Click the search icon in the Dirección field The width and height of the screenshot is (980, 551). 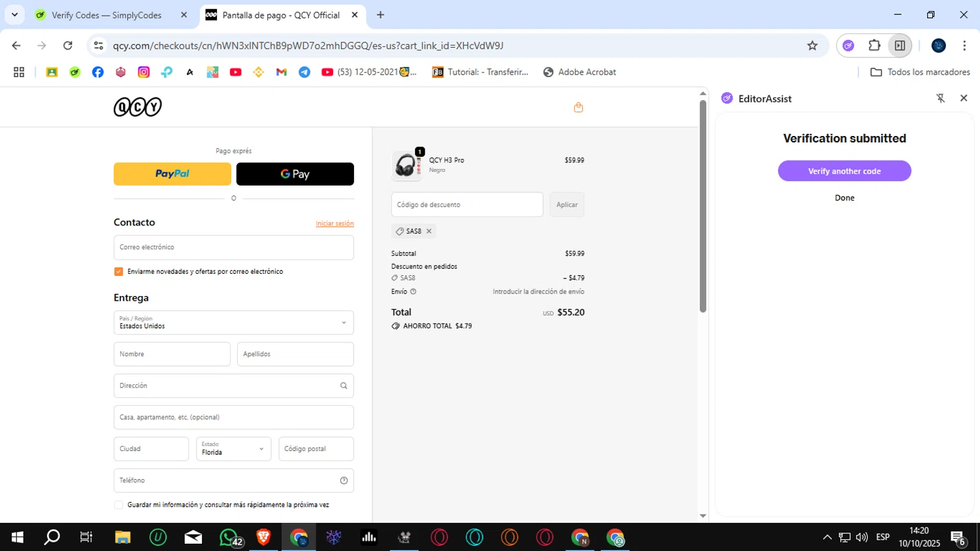tap(344, 386)
